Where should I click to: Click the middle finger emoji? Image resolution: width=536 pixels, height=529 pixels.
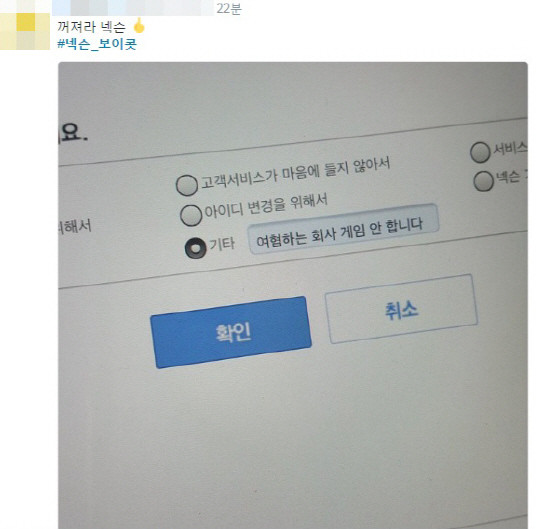pos(139,26)
